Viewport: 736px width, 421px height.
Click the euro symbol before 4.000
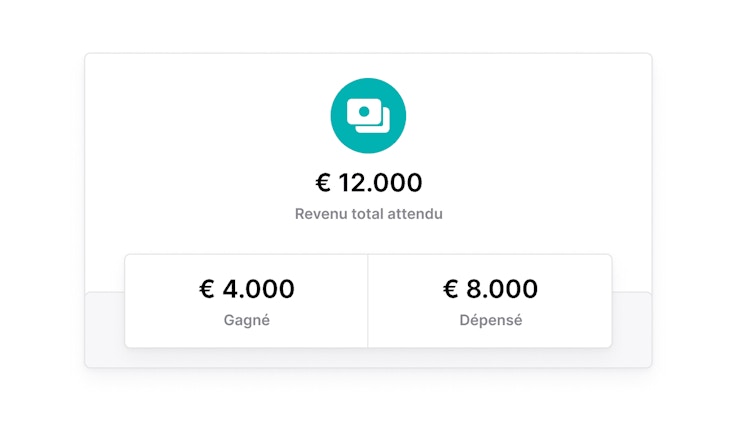pos(207,290)
